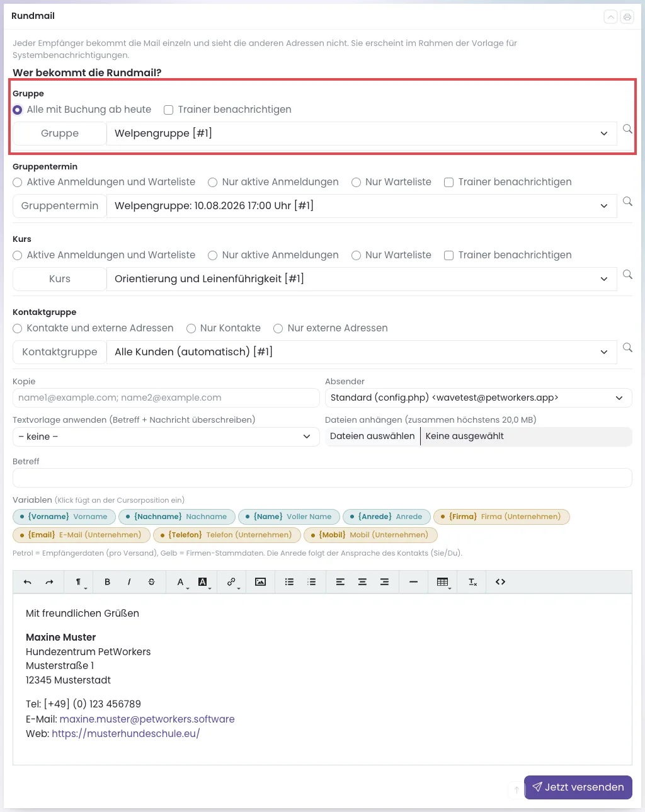Insert the {Mobil} variable chip
The height and width of the screenshot is (812, 645).
(370, 535)
